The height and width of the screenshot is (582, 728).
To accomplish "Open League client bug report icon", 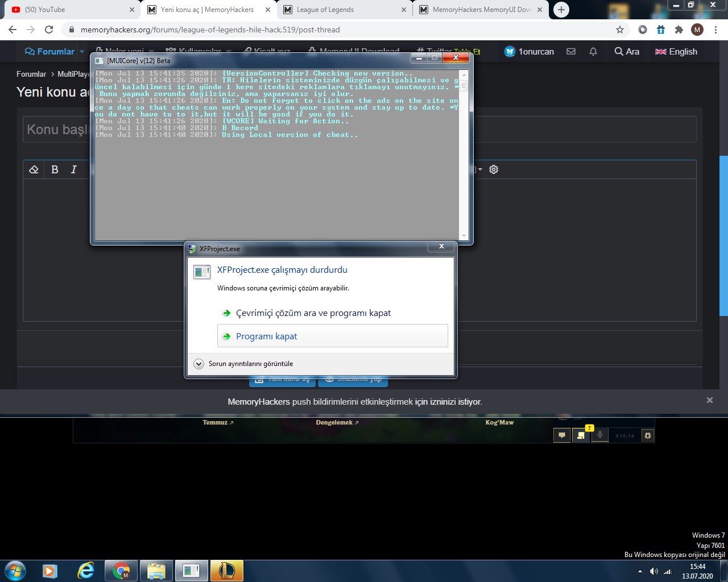I will pyautogui.click(x=647, y=435).
